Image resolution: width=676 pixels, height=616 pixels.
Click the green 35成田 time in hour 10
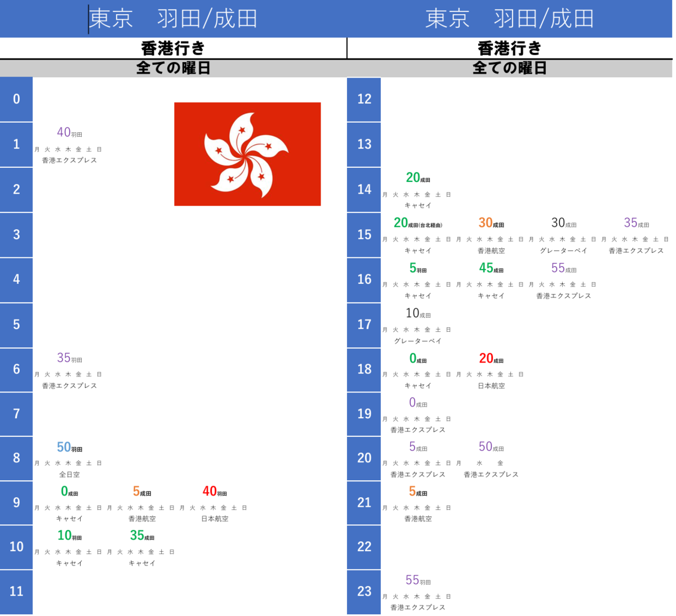pos(142,535)
